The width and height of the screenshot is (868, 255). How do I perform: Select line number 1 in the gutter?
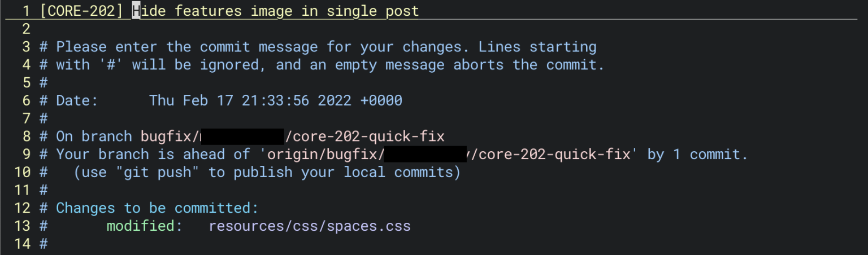click(26, 11)
